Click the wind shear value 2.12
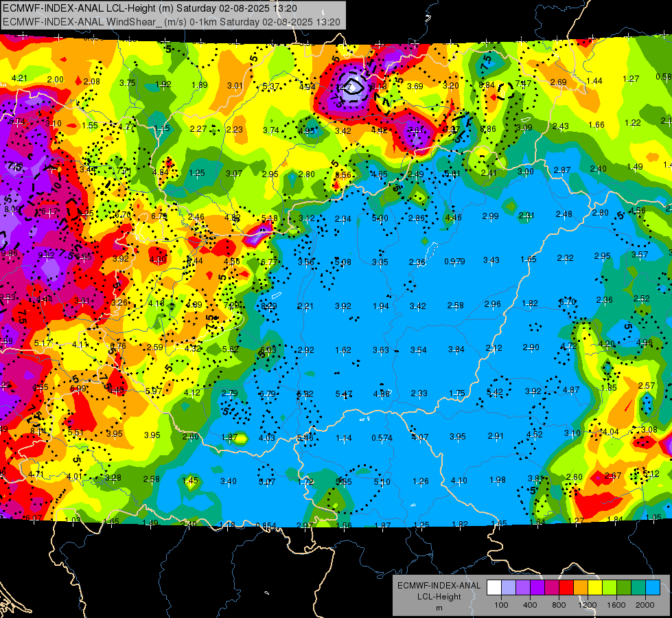 (494, 348)
